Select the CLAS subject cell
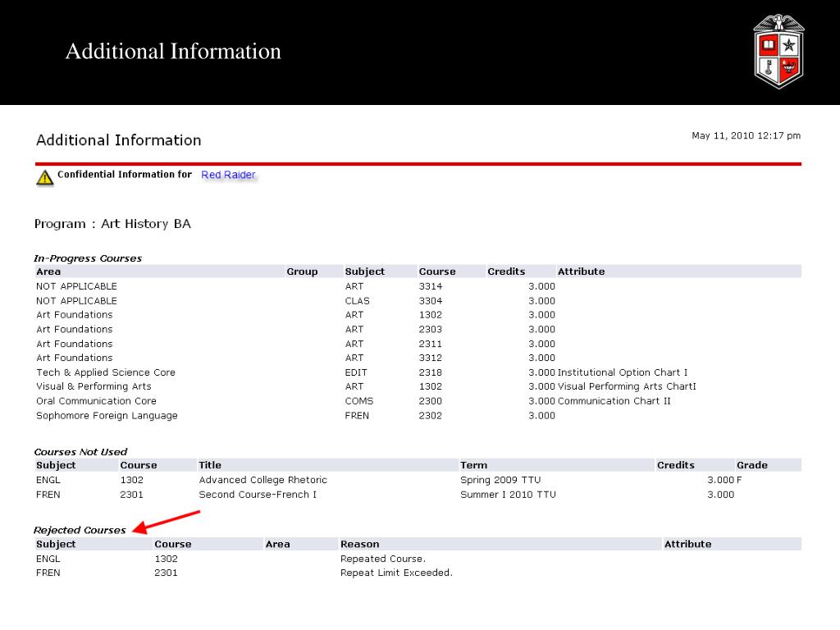Image resolution: width=840 pixels, height=630 pixels. 357,300
